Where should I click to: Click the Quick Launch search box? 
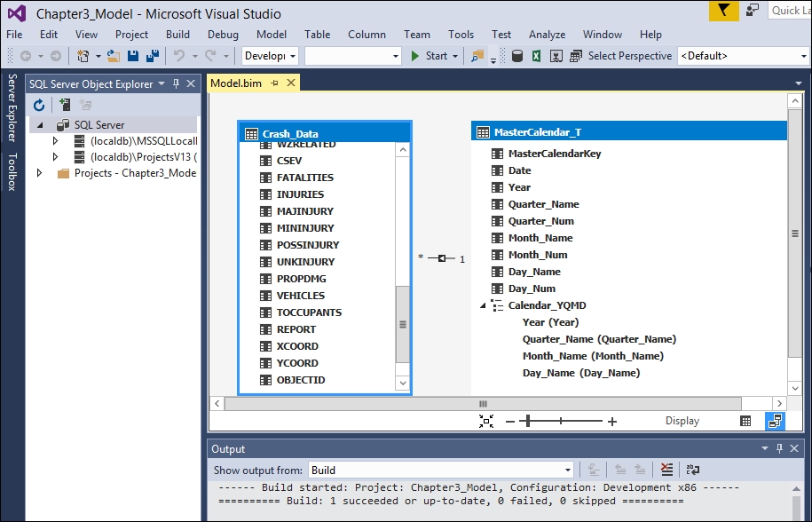(x=790, y=11)
